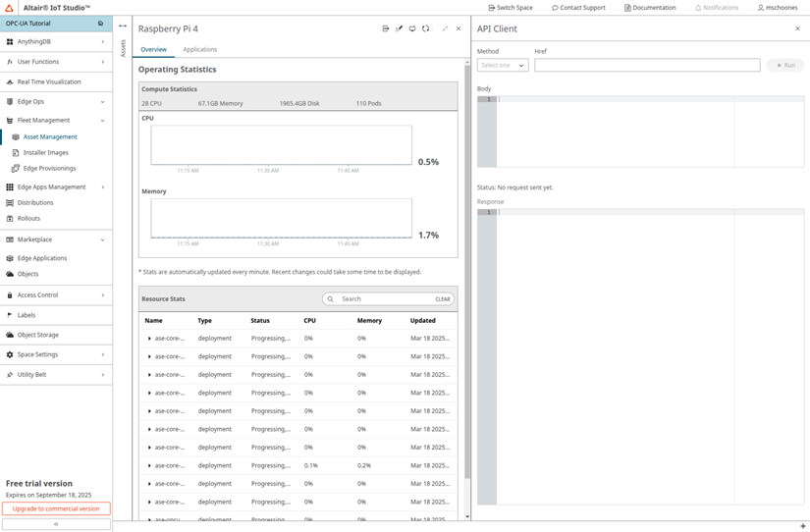Collapse the Fleet Management chevron
Image resolution: width=810 pixels, height=532 pixels.
103,121
